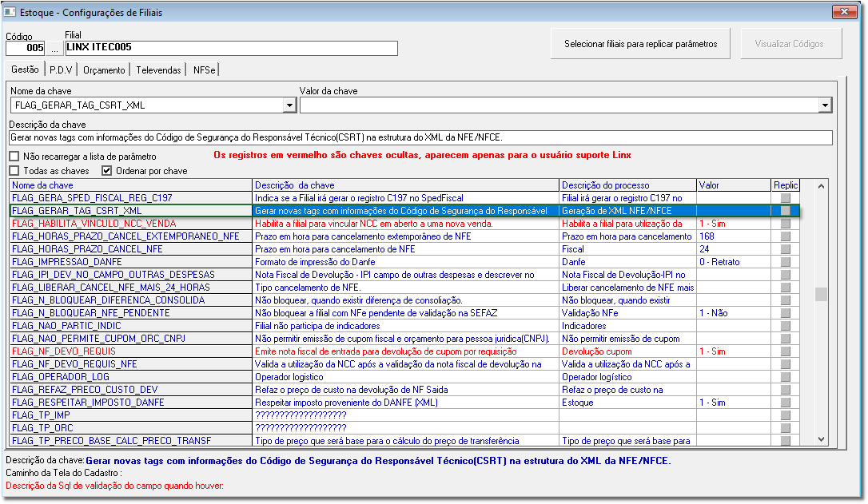Toggle Replic box for FLAG_OPERADOR_LOG row

click(785, 377)
